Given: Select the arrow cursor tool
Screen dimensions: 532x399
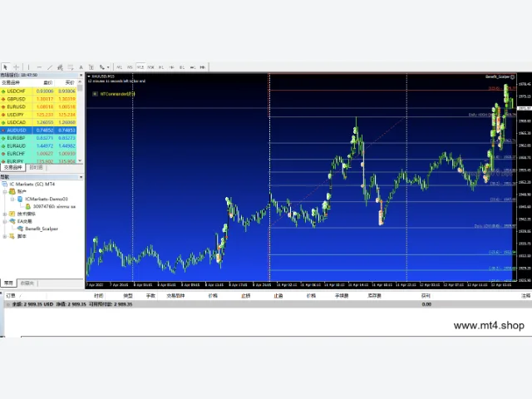Looking at the screenshot, I should tap(6, 67).
